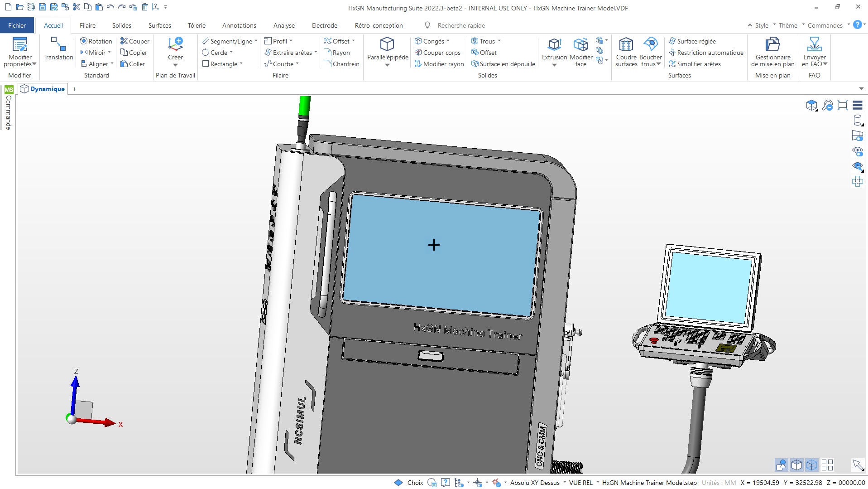The width and height of the screenshot is (868, 489).
Task: Click the Rayon fillet tool
Action: pyautogui.click(x=337, y=53)
